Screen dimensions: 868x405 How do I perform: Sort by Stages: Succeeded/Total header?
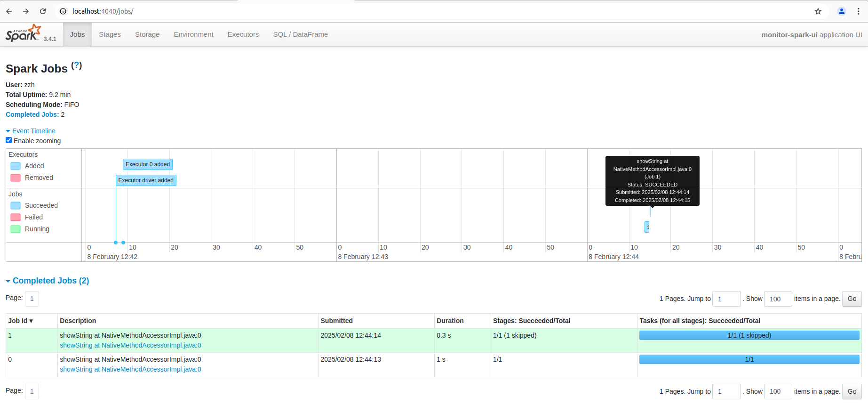(x=532, y=321)
